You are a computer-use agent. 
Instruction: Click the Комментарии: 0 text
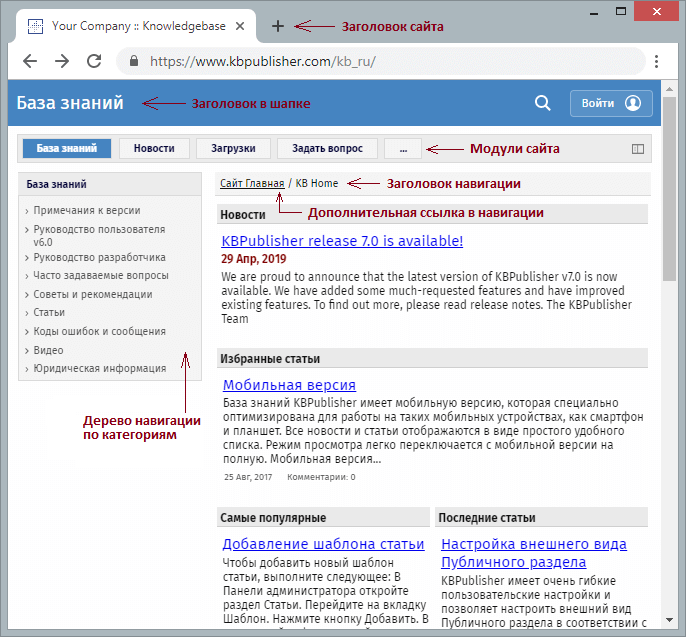(x=321, y=477)
